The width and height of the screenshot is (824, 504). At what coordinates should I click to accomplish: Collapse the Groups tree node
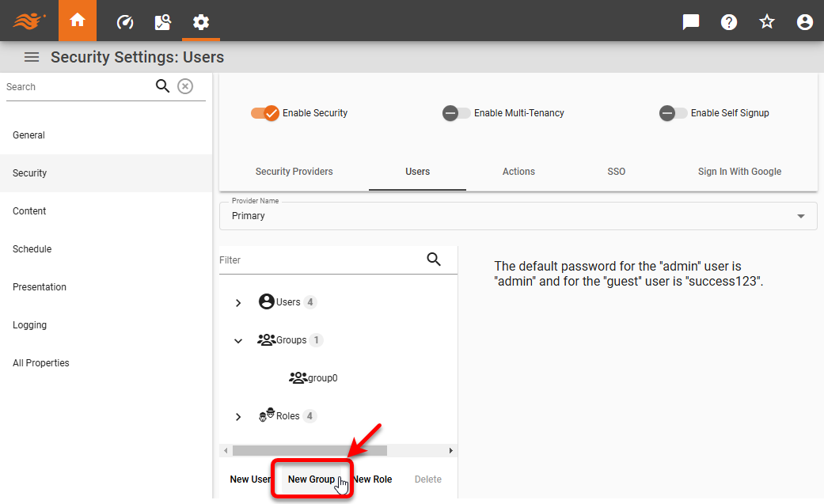point(237,340)
